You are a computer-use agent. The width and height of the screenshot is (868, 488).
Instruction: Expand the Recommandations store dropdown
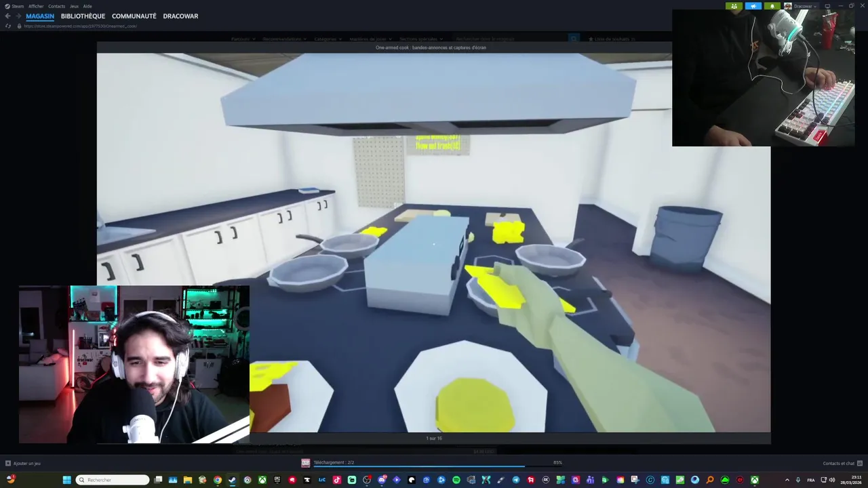tap(285, 39)
